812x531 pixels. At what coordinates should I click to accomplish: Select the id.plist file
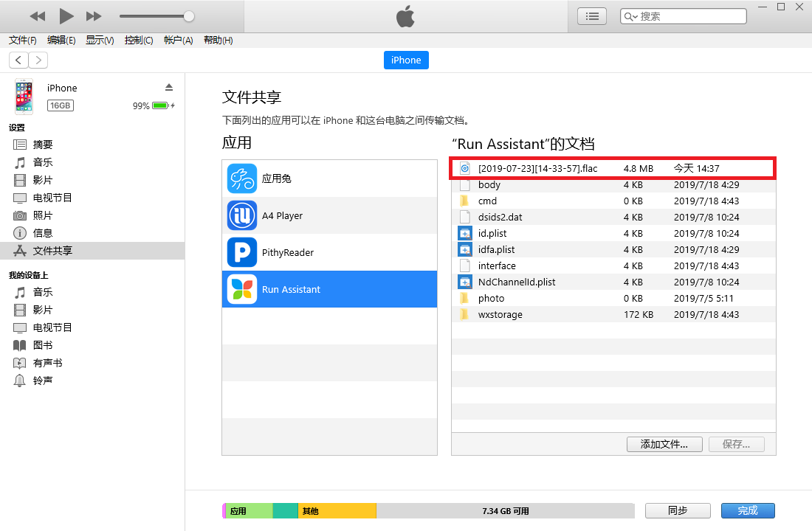613,233
